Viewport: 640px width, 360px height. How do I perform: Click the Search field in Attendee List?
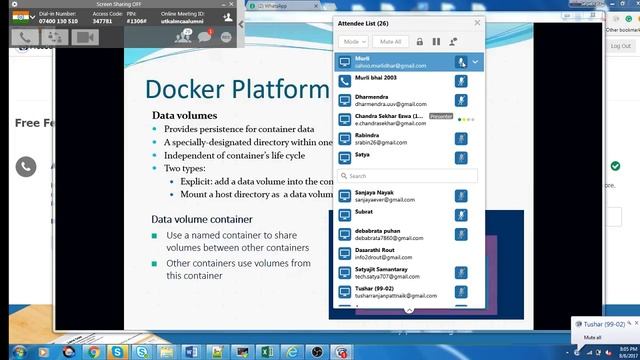[407, 176]
